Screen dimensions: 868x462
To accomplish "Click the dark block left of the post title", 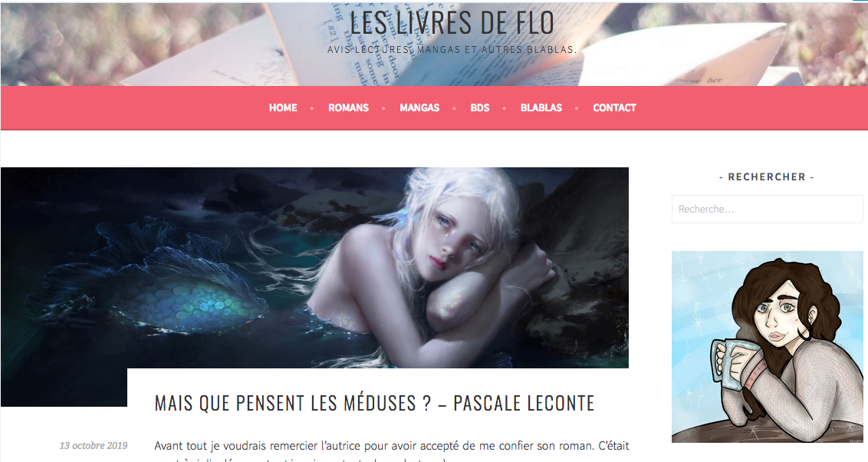I will click(x=64, y=388).
